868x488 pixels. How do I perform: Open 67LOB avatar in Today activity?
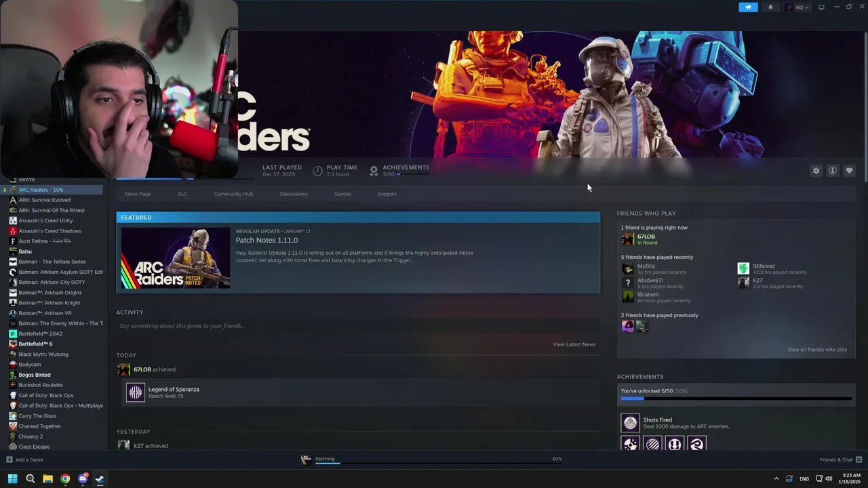click(x=123, y=369)
